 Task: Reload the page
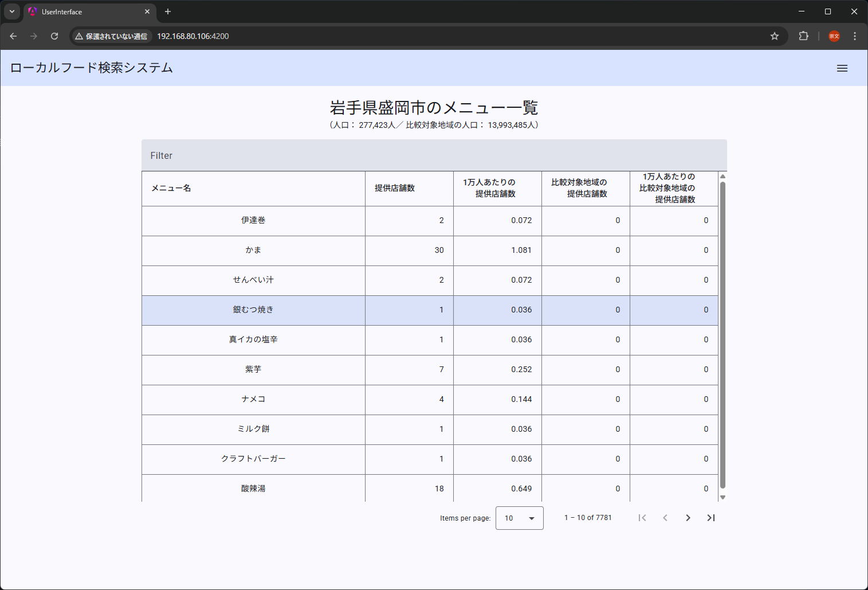(x=54, y=36)
